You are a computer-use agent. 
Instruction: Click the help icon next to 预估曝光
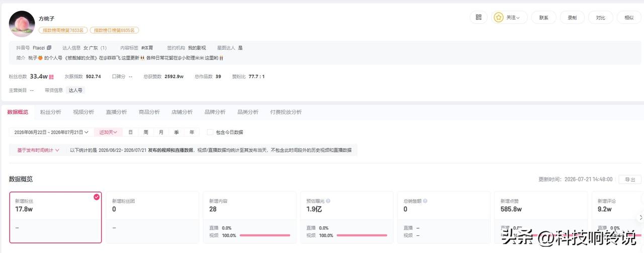click(x=328, y=201)
